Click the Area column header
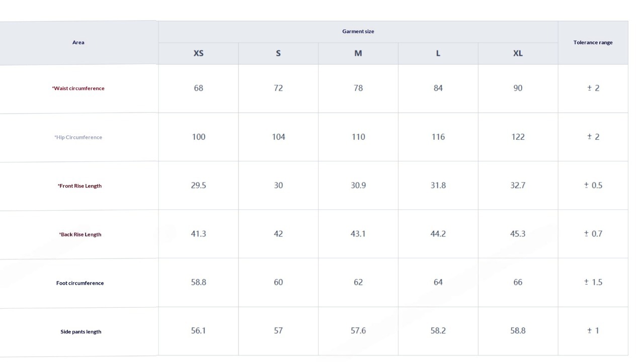The width and height of the screenshot is (644, 362). point(78,42)
